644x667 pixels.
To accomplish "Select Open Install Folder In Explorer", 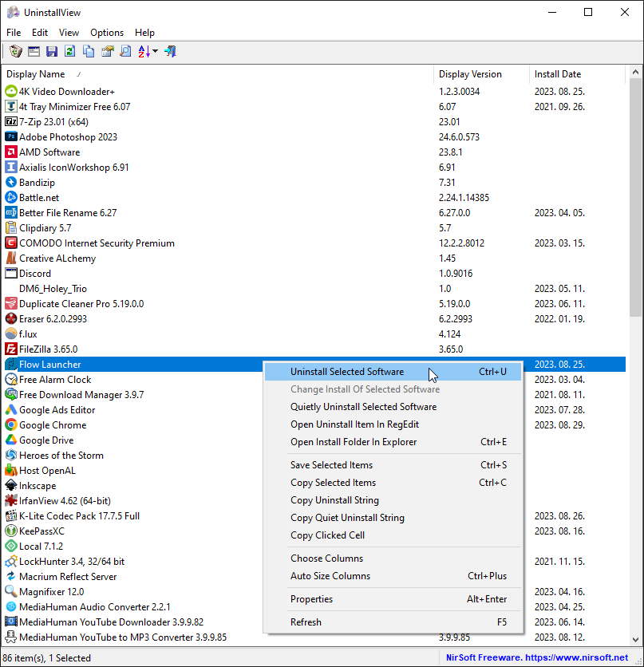I will pyautogui.click(x=393, y=442).
